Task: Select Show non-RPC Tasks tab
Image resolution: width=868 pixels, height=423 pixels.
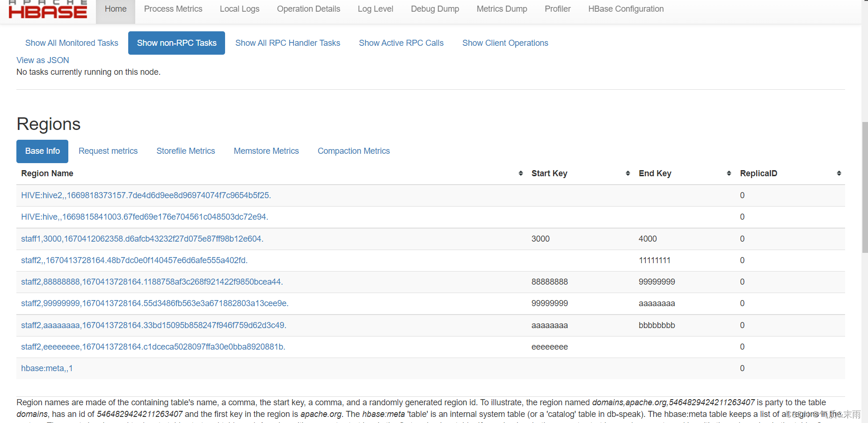Action: tap(176, 43)
